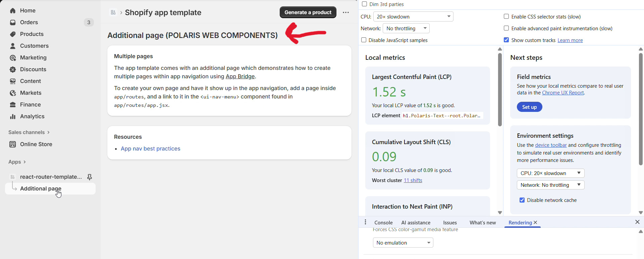This screenshot has height=259, width=644.
Task: Click Next steps scroll down arrow
Action: pos(641,213)
